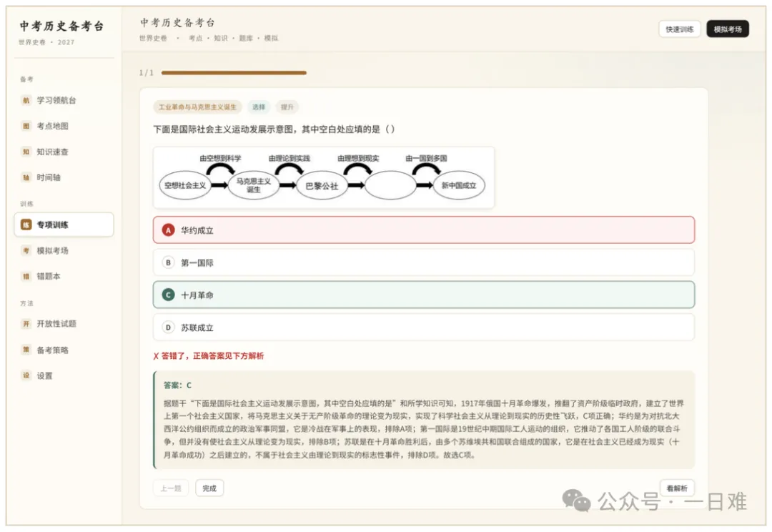Viewport: 772px width, 532px height.
Task: Click the 由理想到现实 diagram label
Action: (x=358, y=158)
